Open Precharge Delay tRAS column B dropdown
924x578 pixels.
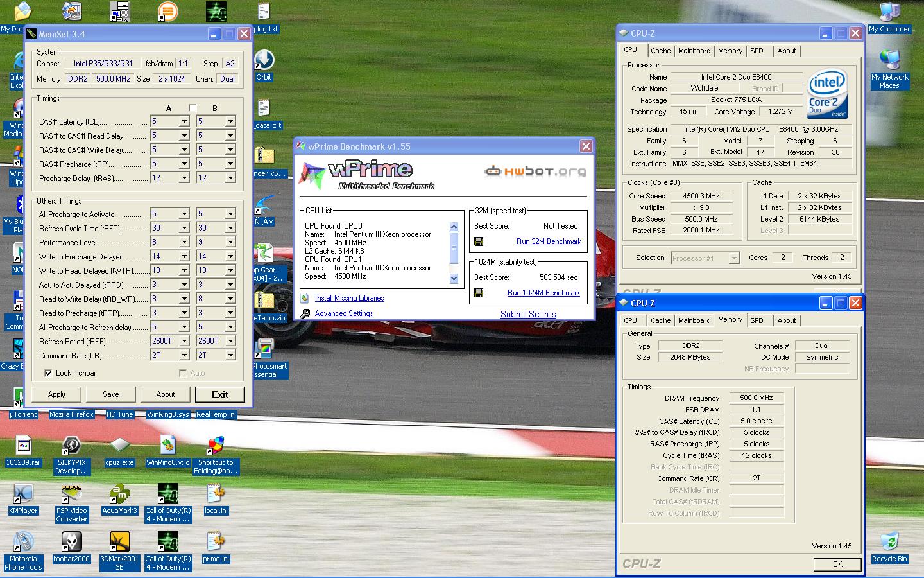point(230,178)
